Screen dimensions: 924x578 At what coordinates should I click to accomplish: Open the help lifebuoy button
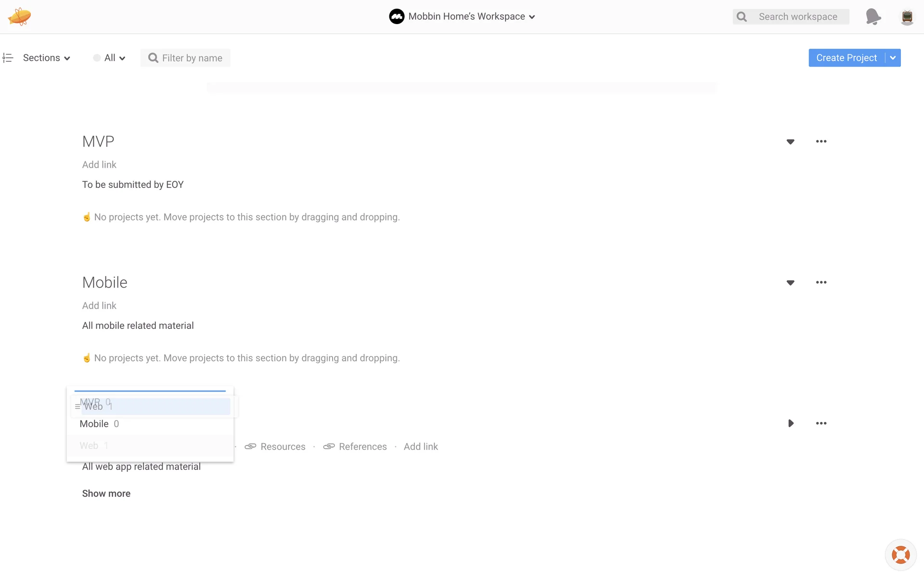point(900,555)
